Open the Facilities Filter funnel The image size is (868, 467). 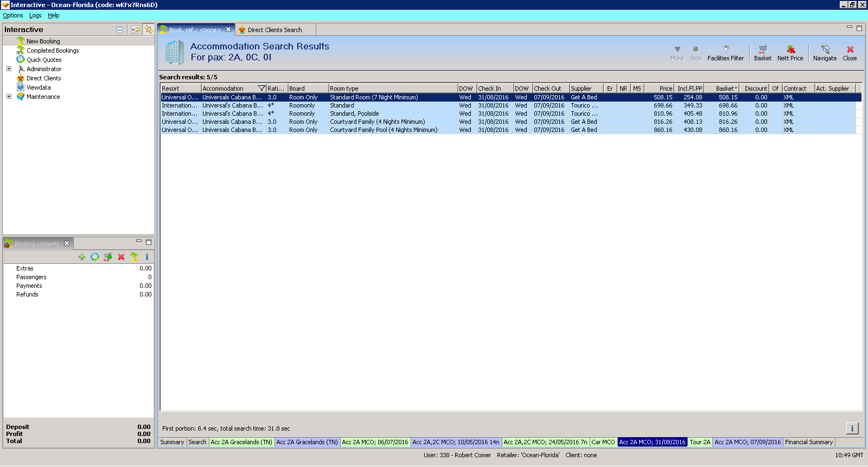coord(725,49)
